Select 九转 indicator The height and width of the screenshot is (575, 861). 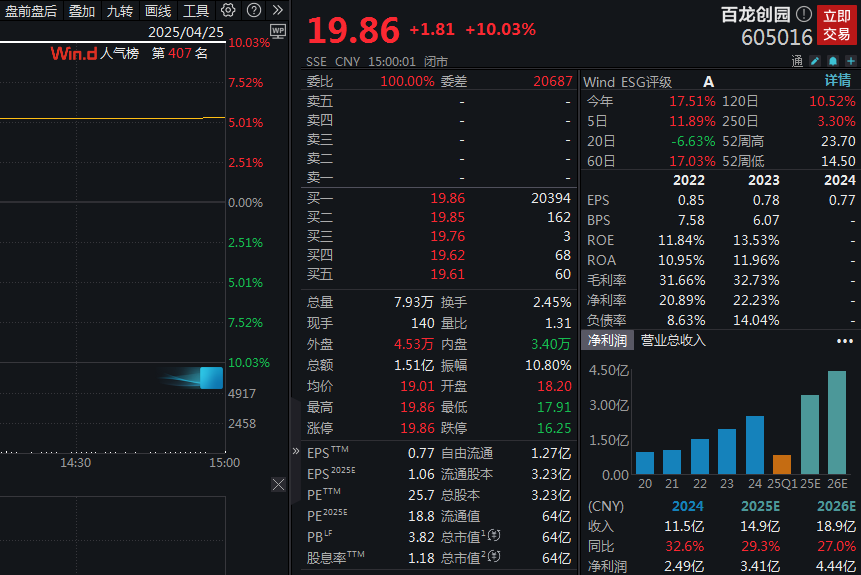pos(120,11)
